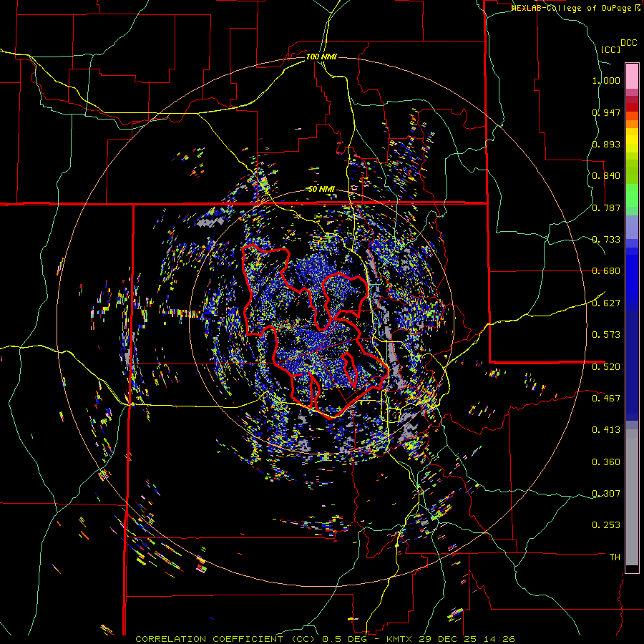Viewport: 644px width, 644px height.
Task: Pick the bright green segment of color scale
Action: (632, 195)
